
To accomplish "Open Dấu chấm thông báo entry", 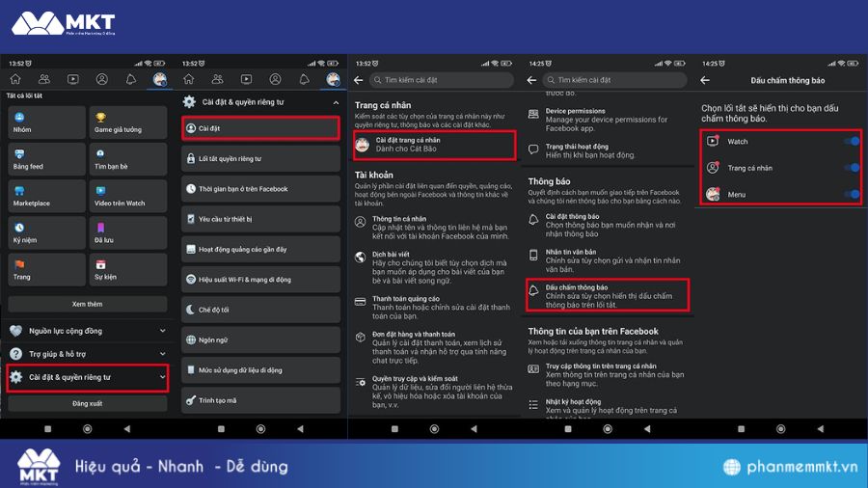I will click(x=608, y=295).
